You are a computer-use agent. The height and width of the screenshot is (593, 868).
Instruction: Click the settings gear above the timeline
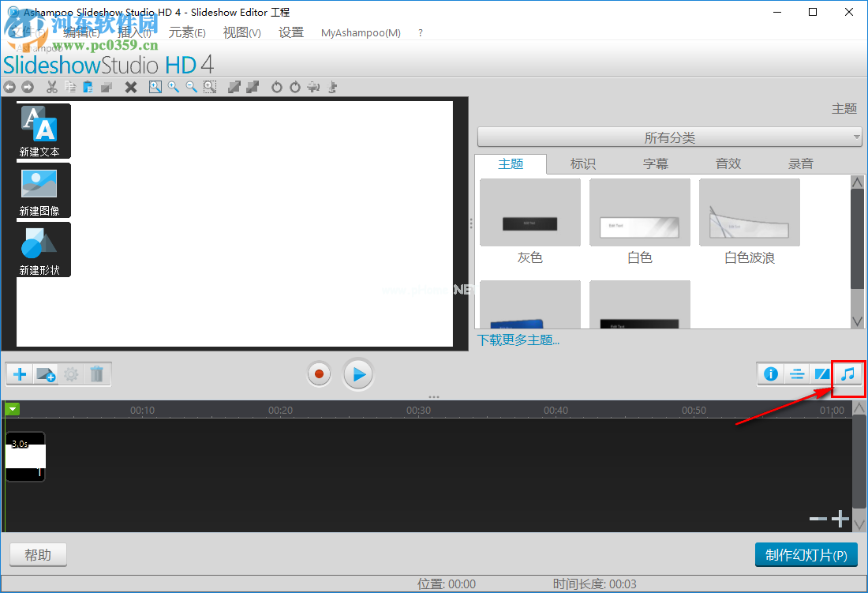tap(71, 373)
